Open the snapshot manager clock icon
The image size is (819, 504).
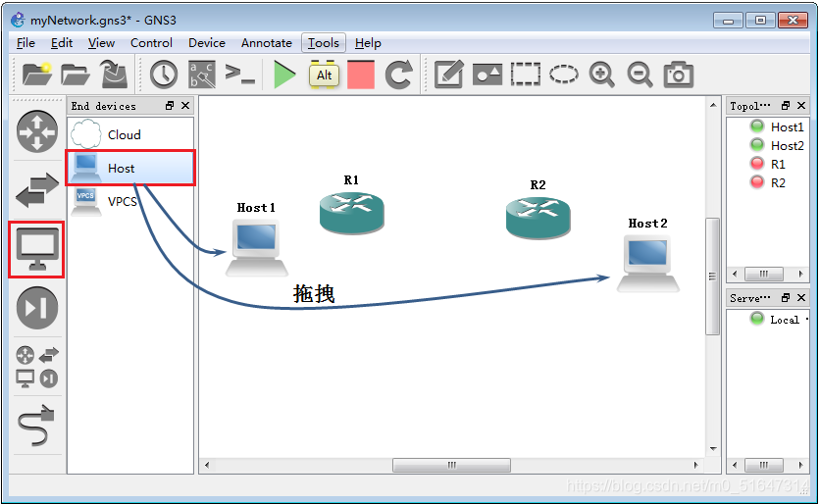click(164, 75)
